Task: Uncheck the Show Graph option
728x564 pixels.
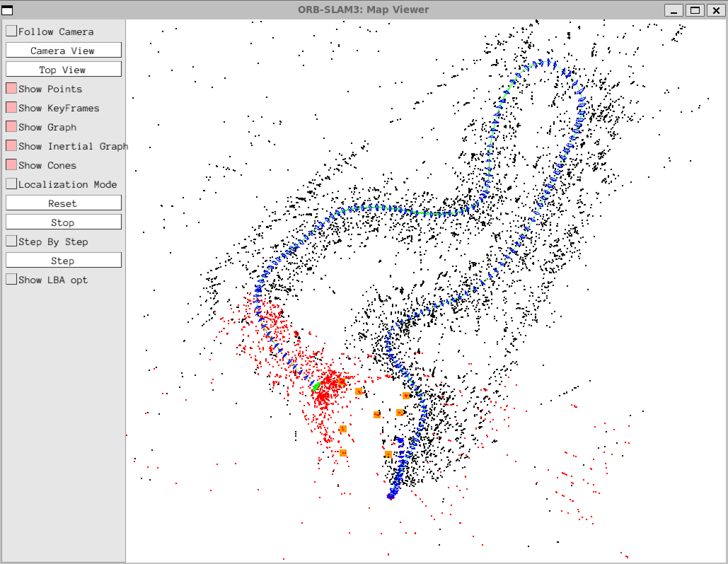Action: pos(11,127)
